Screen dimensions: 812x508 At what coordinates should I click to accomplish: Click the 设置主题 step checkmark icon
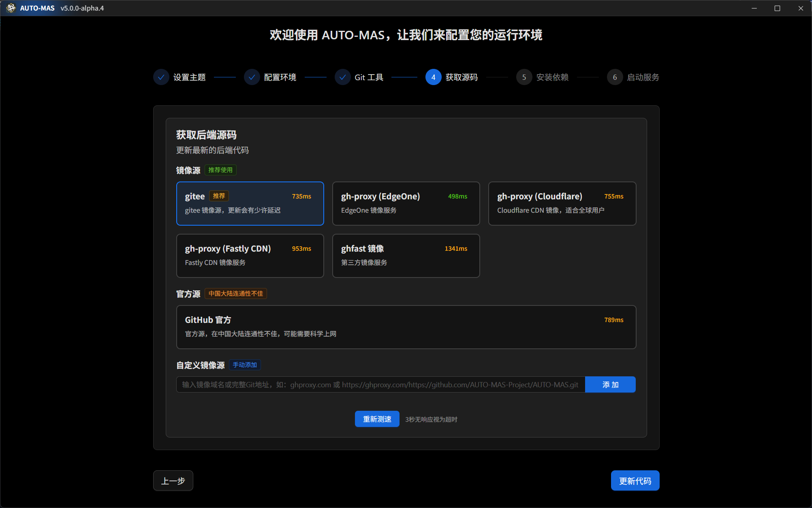click(x=161, y=77)
